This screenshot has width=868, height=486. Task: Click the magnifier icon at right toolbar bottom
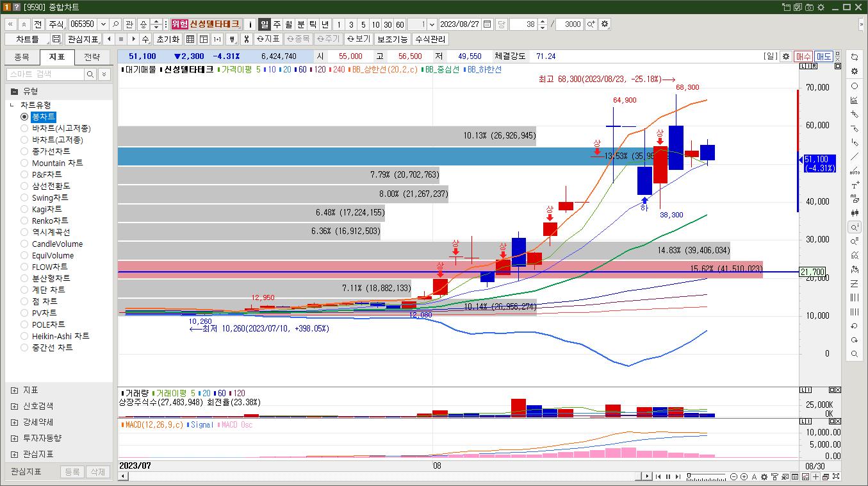[855, 354]
